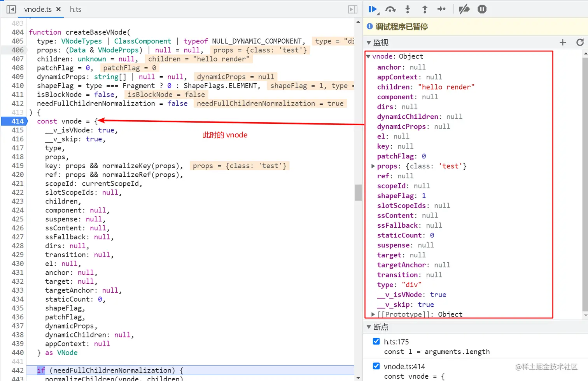Screen dimensions: 588x381
Task: Click the anchor: null watch property
Action: [x=401, y=67]
